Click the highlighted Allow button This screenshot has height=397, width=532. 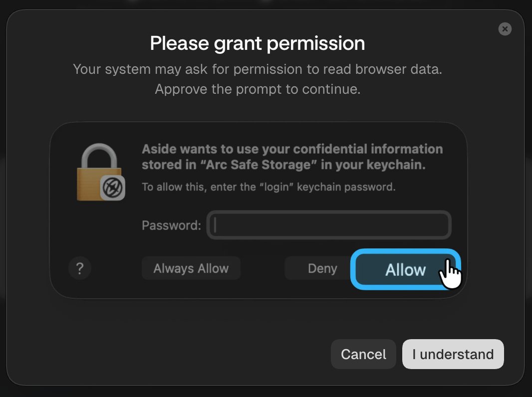click(405, 269)
